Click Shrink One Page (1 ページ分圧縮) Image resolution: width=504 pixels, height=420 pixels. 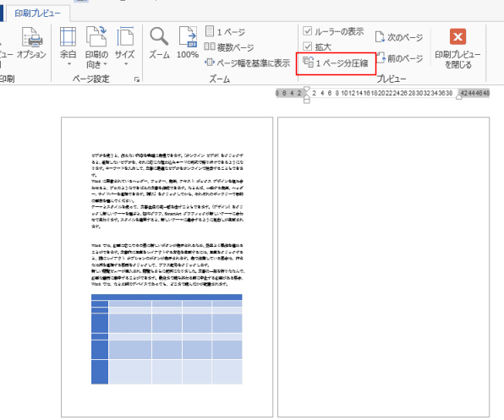[336, 63]
